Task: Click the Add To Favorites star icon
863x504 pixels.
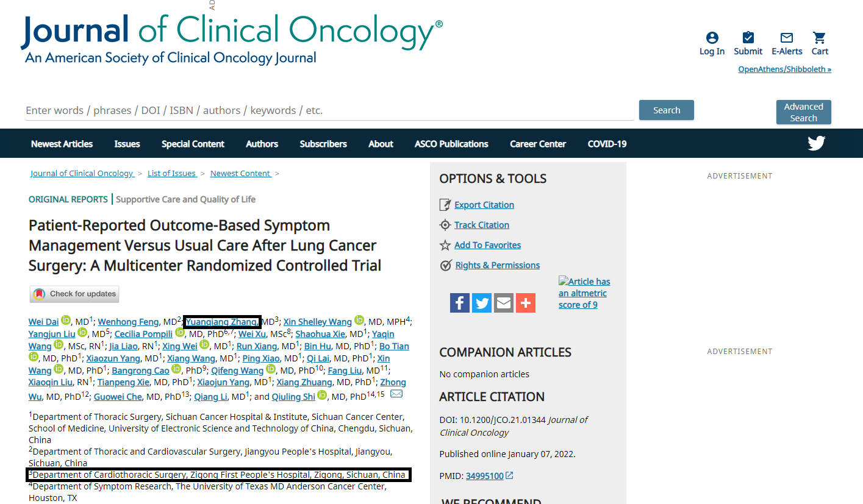Action: coord(445,245)
